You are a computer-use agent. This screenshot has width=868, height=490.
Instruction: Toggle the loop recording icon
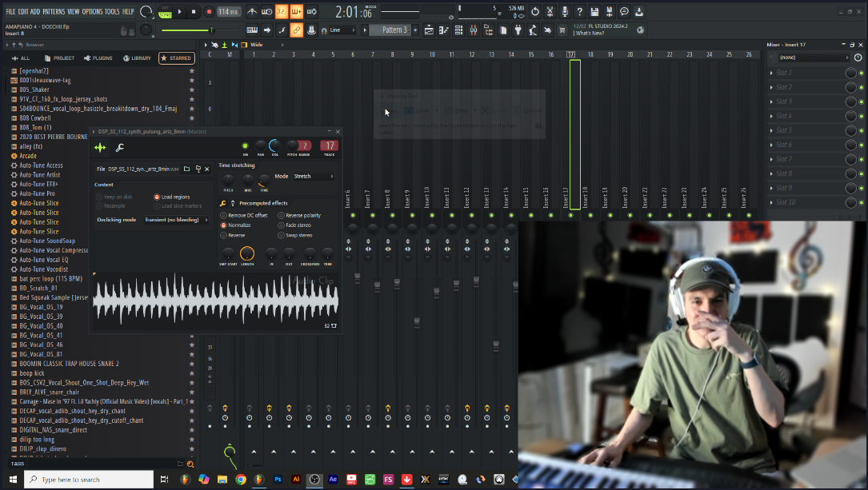click(312, 12)
